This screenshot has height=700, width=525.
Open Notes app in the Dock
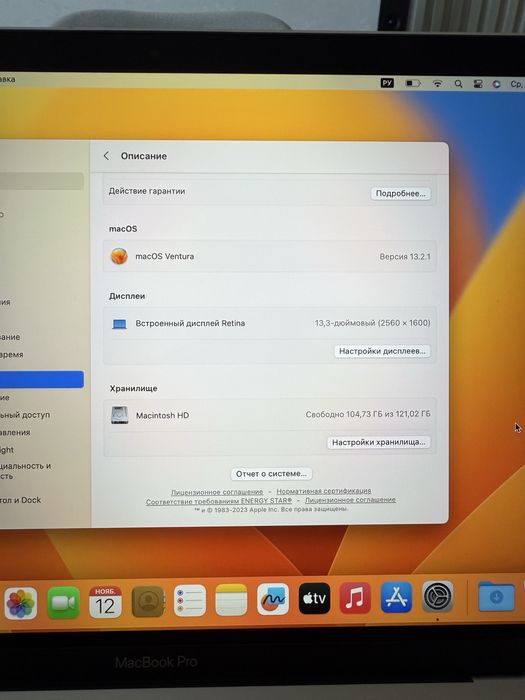(231, 600)
